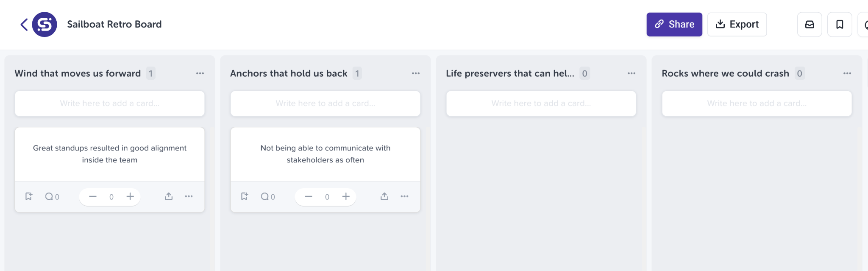Open options for 'Rocks where we could crash' column
The width and height of the screenshot is (868, 271).
point(848,73)
